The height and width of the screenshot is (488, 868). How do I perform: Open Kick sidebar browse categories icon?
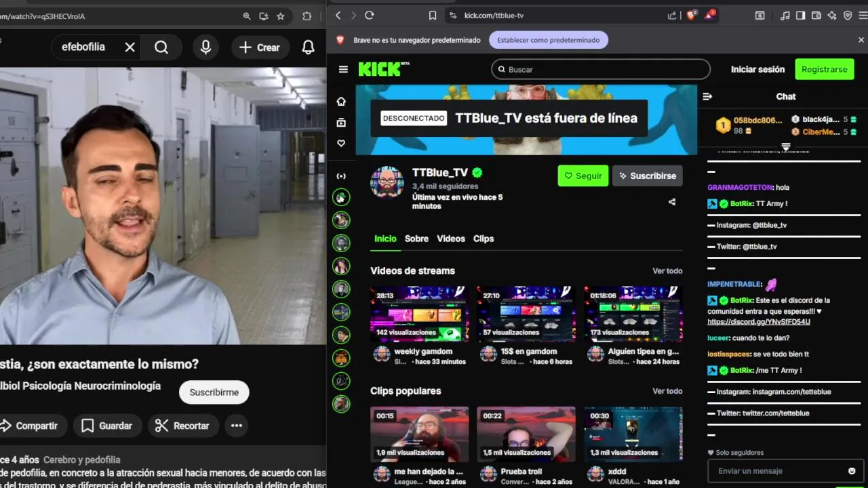pyautogui.click(x=341, y=122)
